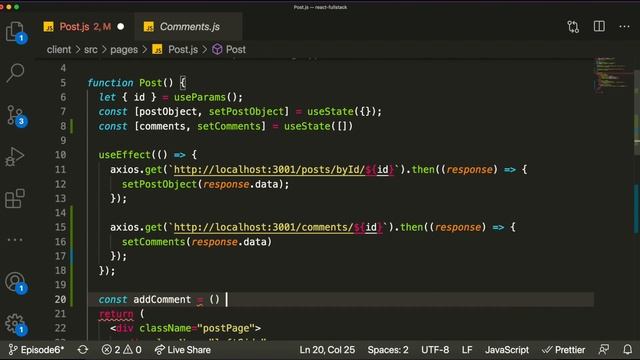Click 'className="postPage"' on line 22

tap(197, 328)
